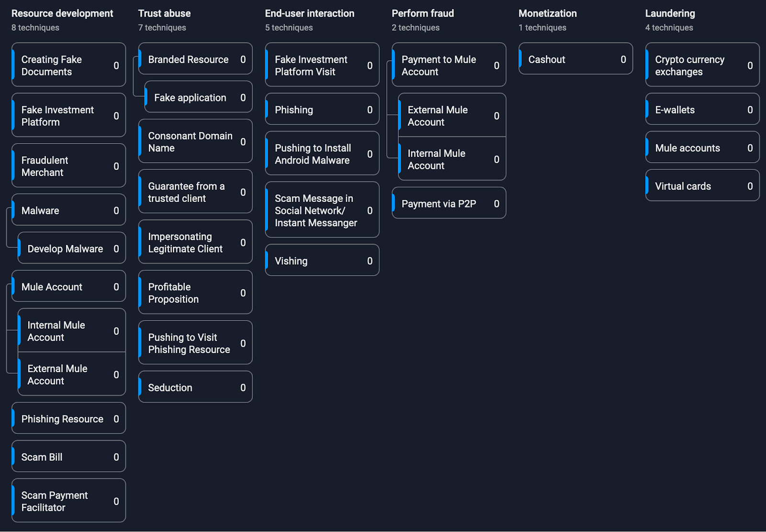Open the Cashout monetization technique

575,59
